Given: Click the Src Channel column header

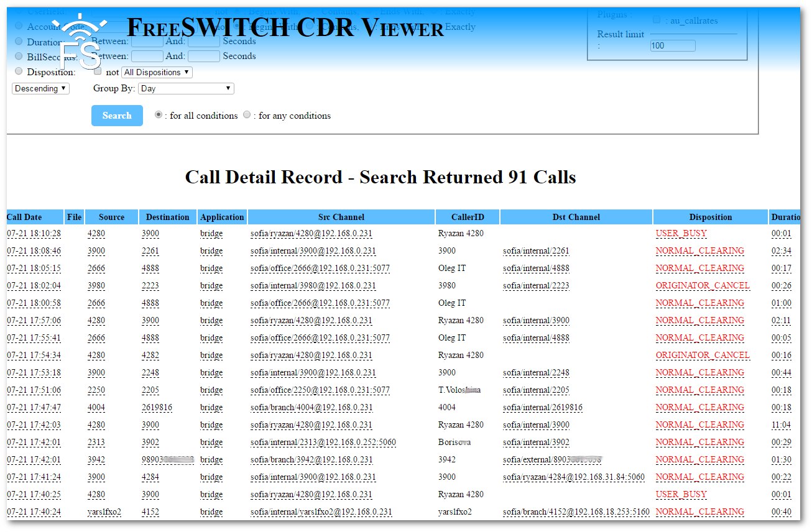Looking at the screenshot, I should pyautogui.click(x=341, y=217).
